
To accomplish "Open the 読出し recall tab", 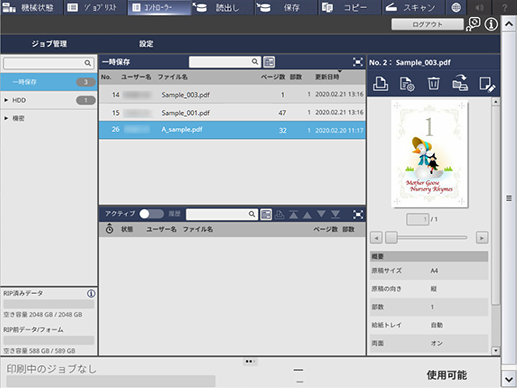I will [223, 7].
